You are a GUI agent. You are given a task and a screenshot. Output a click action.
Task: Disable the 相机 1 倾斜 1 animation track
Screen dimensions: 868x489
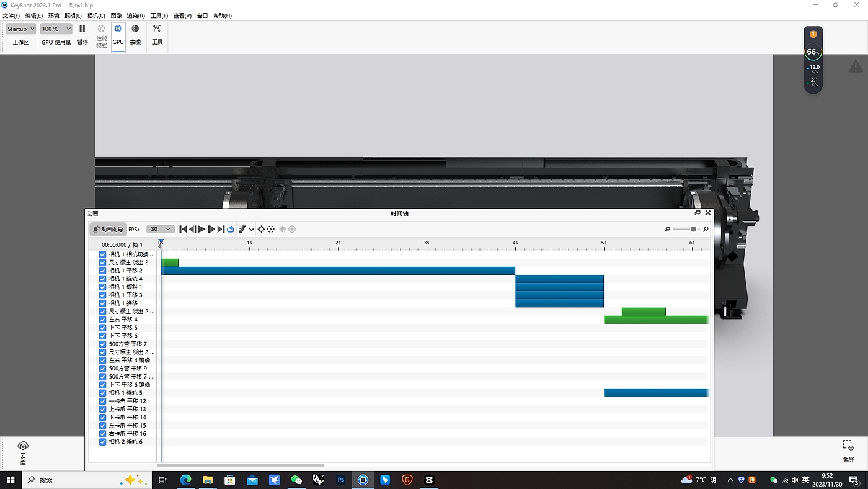103,287
